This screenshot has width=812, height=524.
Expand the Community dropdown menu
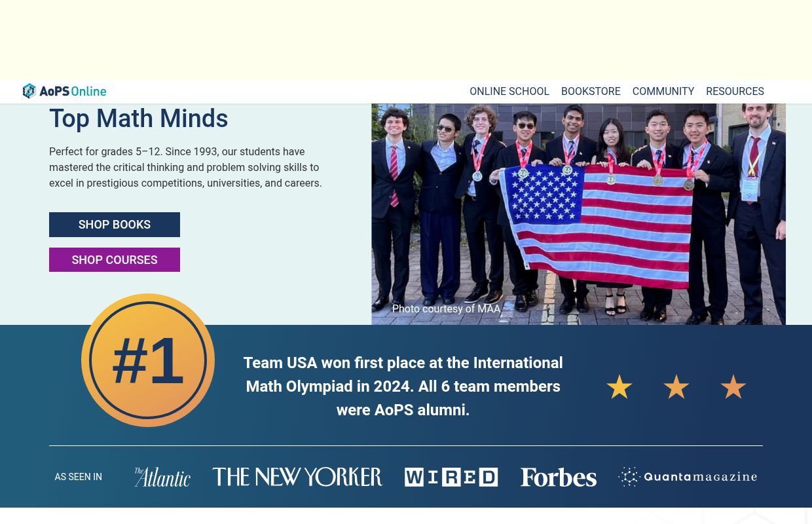(x=663, y=92)
